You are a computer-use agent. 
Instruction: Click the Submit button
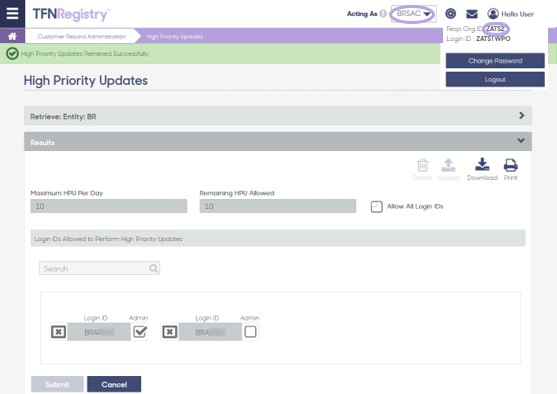[57, 384]
